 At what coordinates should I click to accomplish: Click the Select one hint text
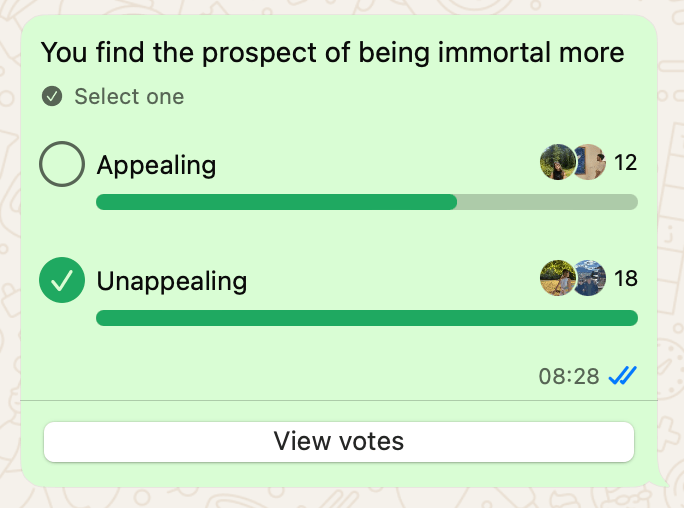point(129,97)
